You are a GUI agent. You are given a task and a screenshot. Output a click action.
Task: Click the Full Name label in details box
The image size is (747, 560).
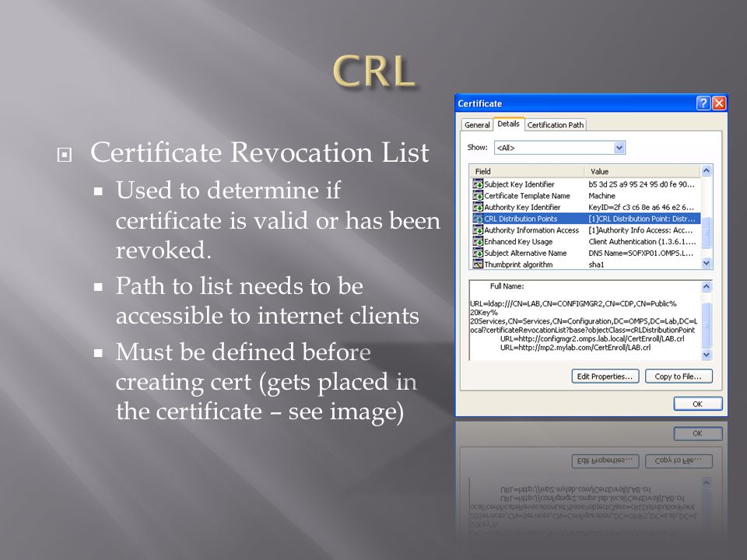(507, 286)
